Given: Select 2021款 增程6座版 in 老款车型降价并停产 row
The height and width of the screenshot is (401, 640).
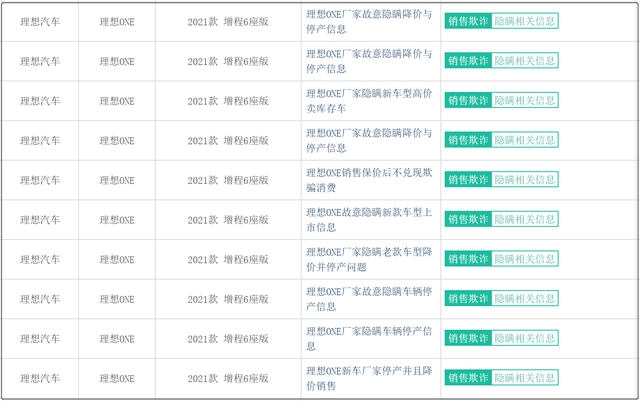Looking at the screenshot, I should 228,259.
